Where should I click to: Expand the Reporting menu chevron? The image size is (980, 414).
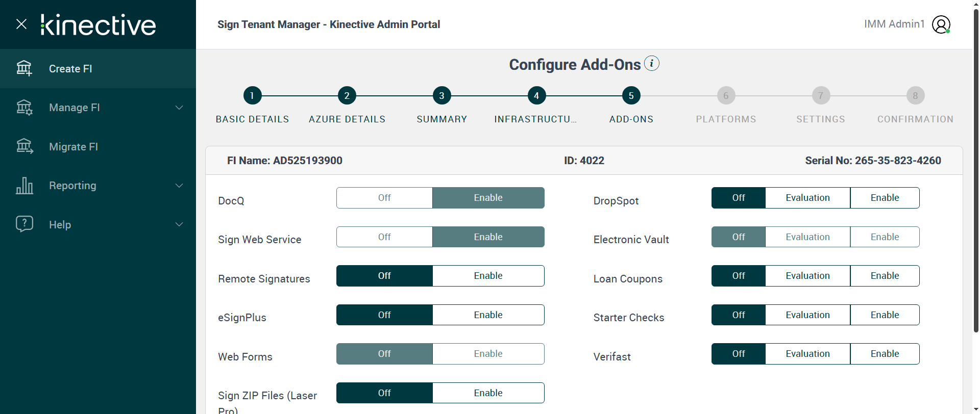tap(179, 186)
